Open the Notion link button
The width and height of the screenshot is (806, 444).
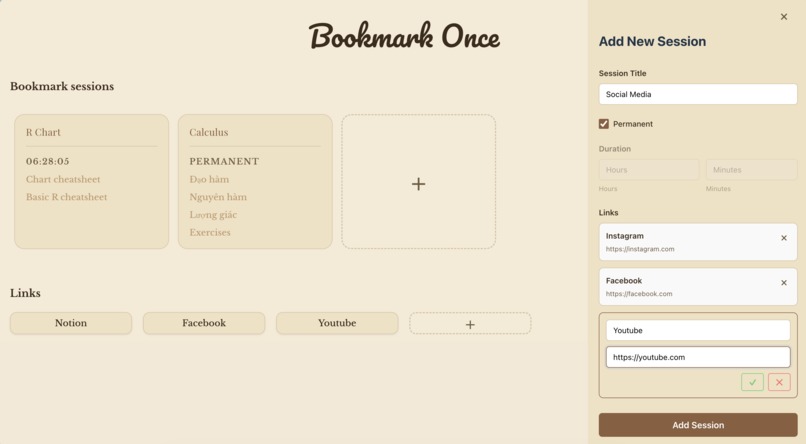tap(71, 323)
